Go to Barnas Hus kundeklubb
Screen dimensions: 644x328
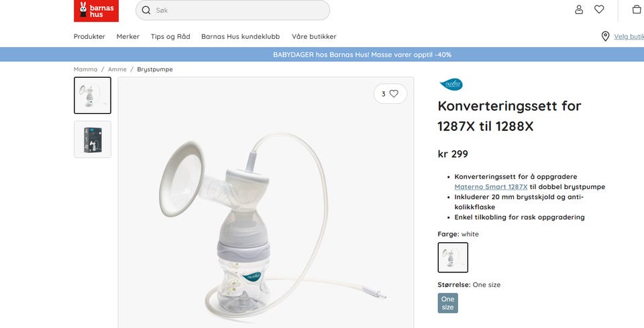click(241, 36)
